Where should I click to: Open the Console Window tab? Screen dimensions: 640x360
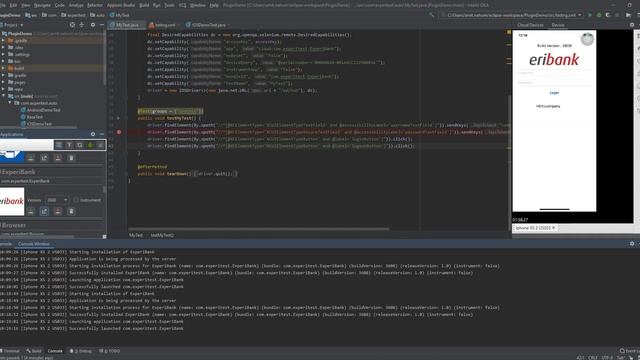point(34,244)
